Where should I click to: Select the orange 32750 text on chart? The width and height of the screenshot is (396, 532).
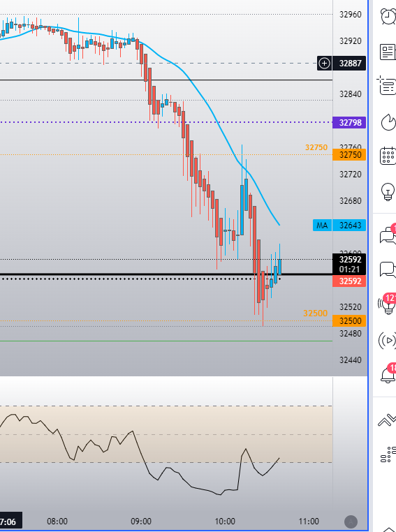pyautogui.click(x=316, y=147)
